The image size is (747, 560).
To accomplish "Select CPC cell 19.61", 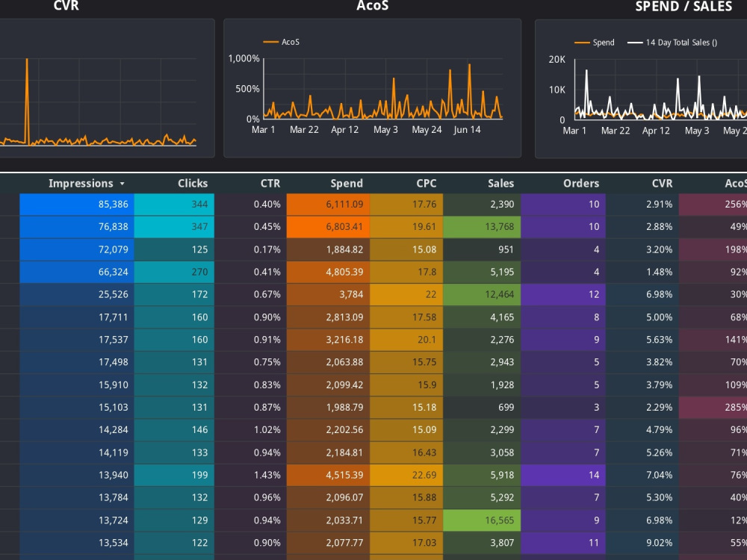I will tap(406, 227).
